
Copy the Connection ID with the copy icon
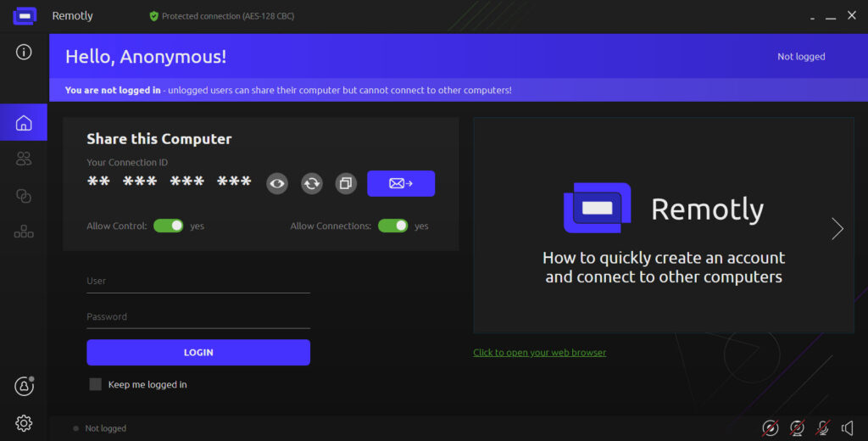click(346, 183)
